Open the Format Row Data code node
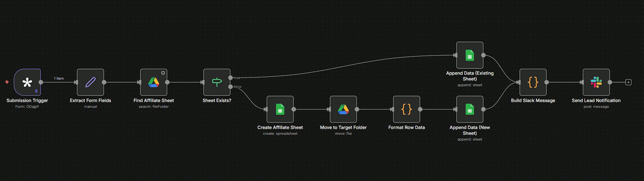Screen dimensions: 644x181 pos(406,109)
